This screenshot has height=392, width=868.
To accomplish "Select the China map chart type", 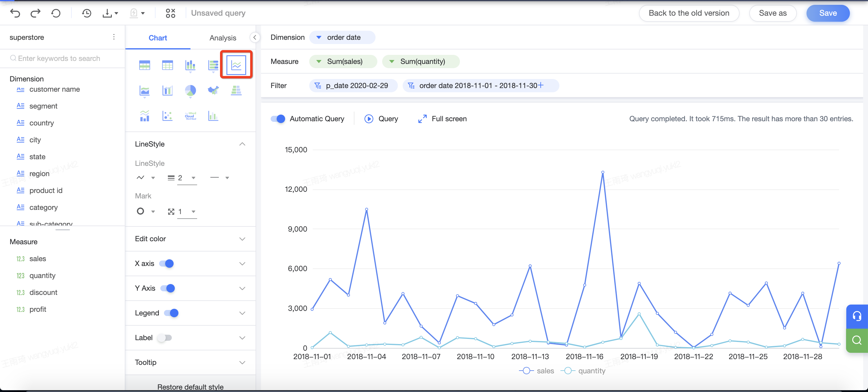I will point(213,90).
